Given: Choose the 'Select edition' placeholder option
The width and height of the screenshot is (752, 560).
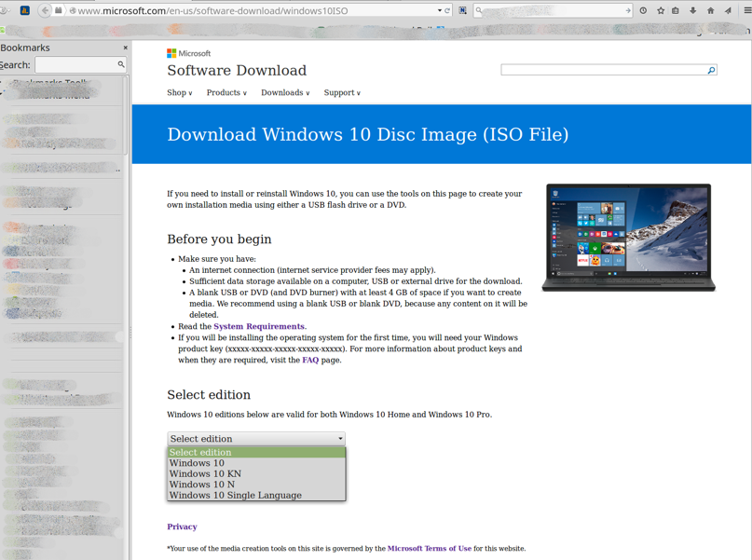Looking at the screenshot, I should [256, 452].
